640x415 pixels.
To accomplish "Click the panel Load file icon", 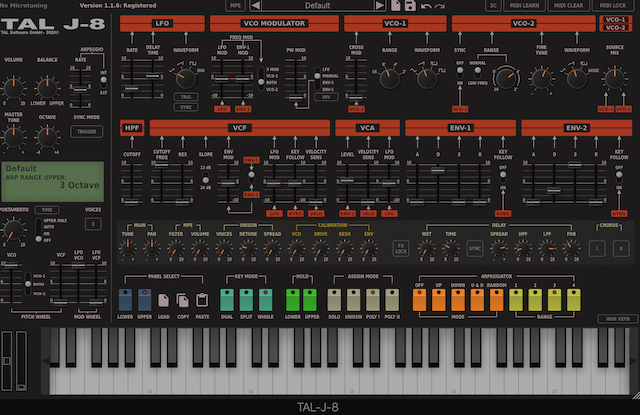I will pos(163,300).
